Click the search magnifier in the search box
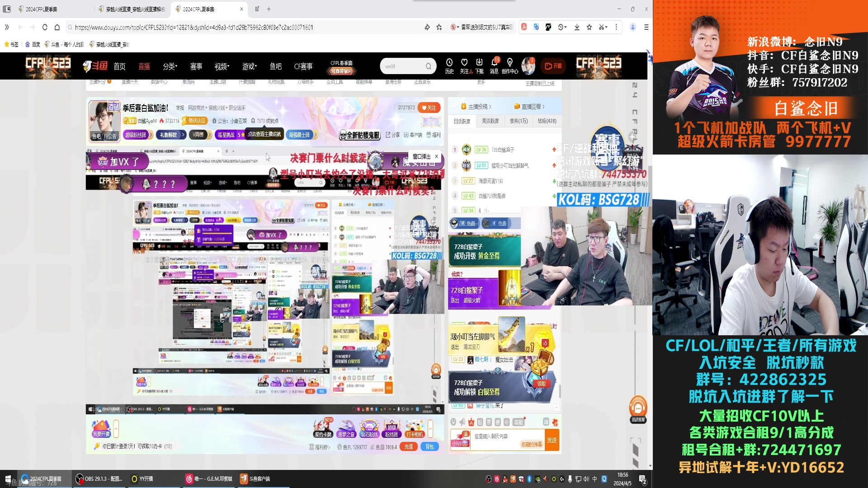 (x=428, y=66)
